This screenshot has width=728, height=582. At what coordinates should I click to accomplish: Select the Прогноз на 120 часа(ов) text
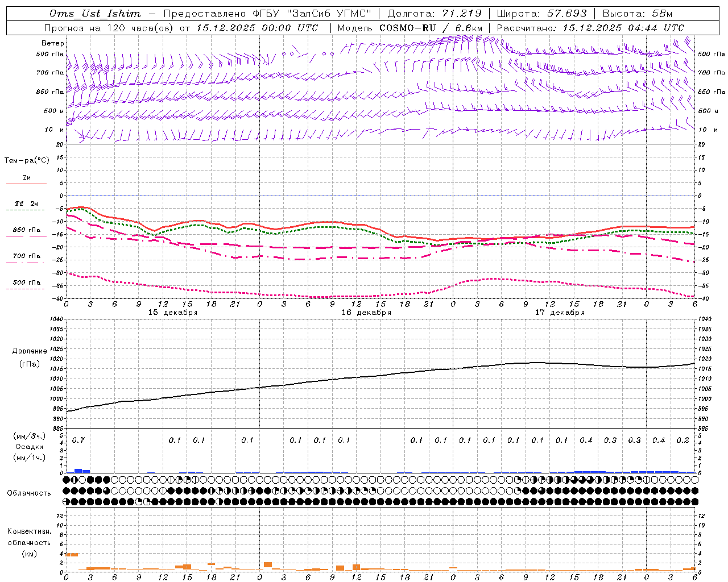click(x=110, y=28)
